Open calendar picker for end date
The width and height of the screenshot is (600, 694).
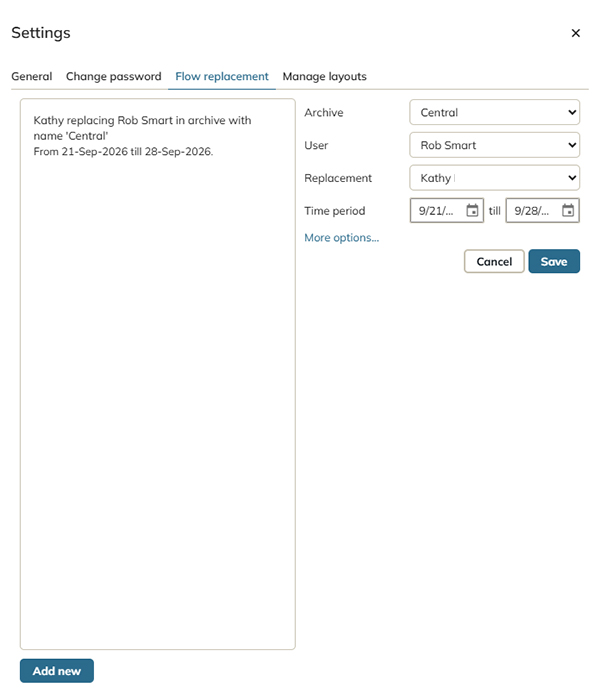(x=568, y=210)
